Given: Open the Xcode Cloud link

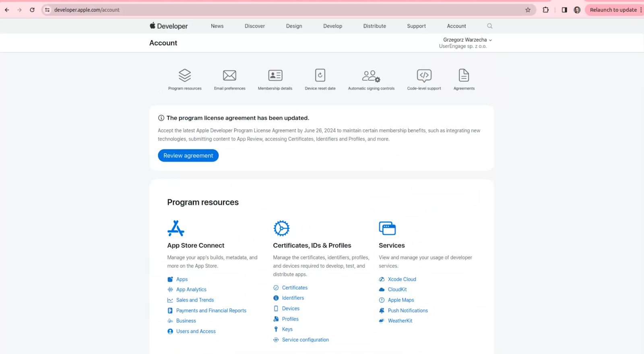Looking at the screenshot, I should click(402, 279).
